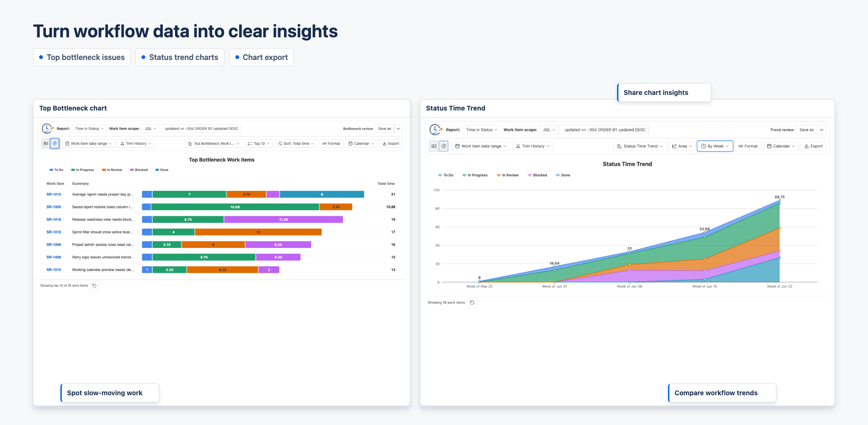Click Save as in Bottleneck review
This screenshot has height=425, width=868.
click(384, 128)
